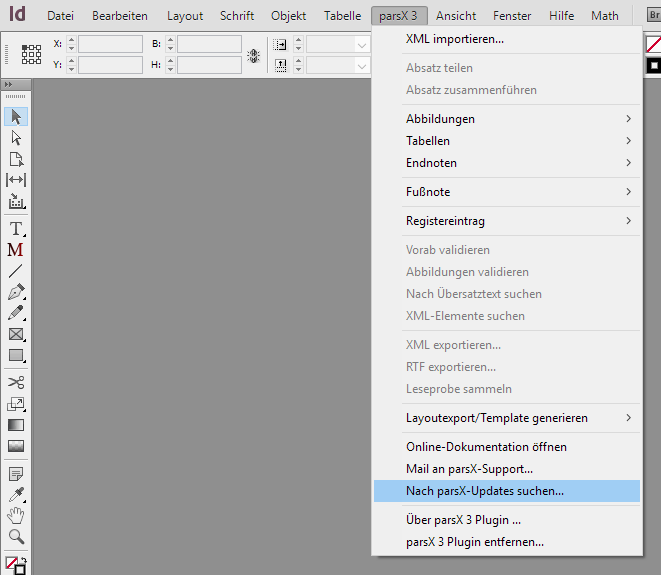
Task: Select the Eyedropper tool
Action: [x=16, y=494]
